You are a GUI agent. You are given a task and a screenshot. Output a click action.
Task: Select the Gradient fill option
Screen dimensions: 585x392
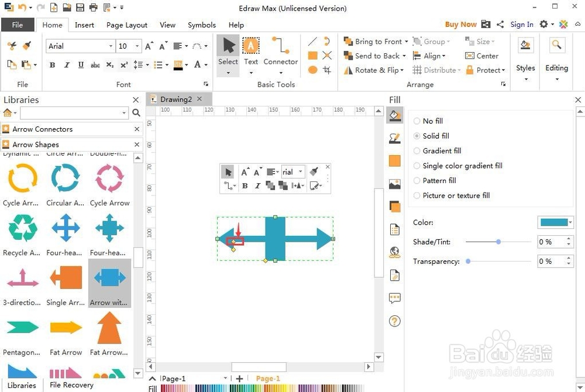click(x=437, y=151)
